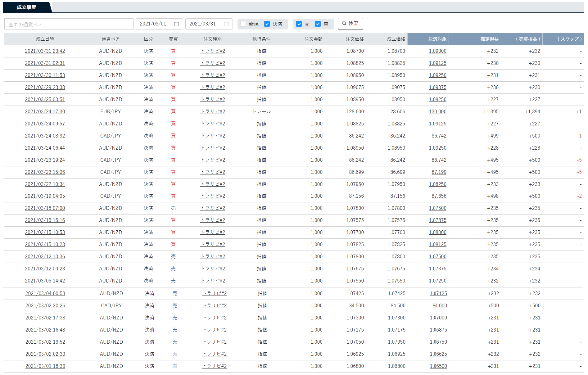The width and height of the screenshot is (588, 375).
Task: Open trade dated 2021/03/04 00:53
Action: click(x=45, y=293)
